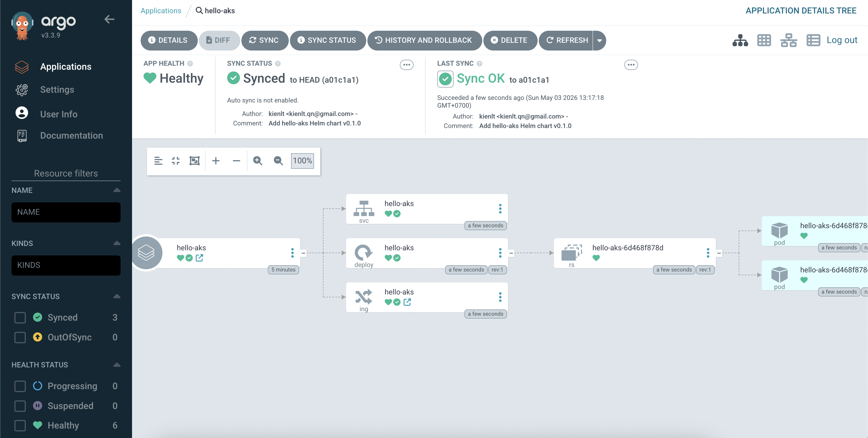
Task: Open the REFRESH dropdown arrow
Action: pyautogui.click(x=599, y=40)
